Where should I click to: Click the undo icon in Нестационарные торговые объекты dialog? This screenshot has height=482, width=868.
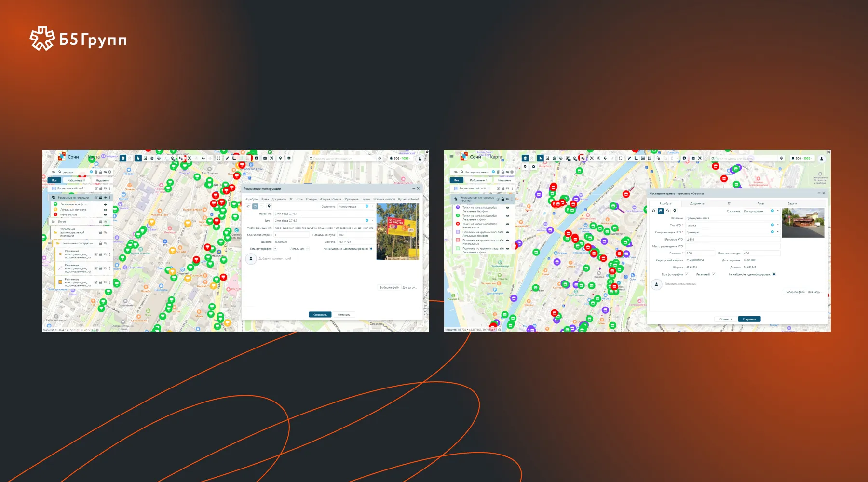tap(667, 211)
